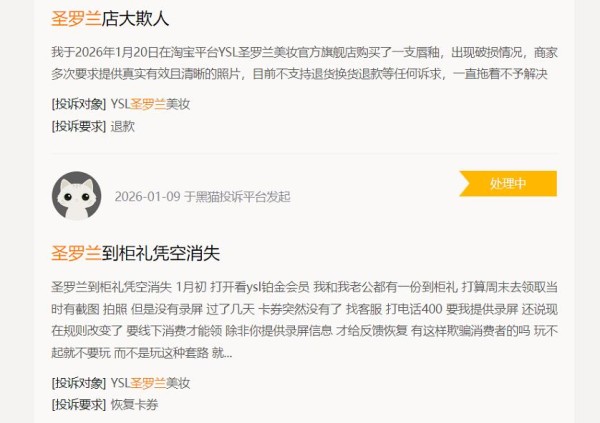Image resolution: width=600 pixels, height=423 pixels.
Task: Click the cat avatar icon
Action: pos(77,196)
